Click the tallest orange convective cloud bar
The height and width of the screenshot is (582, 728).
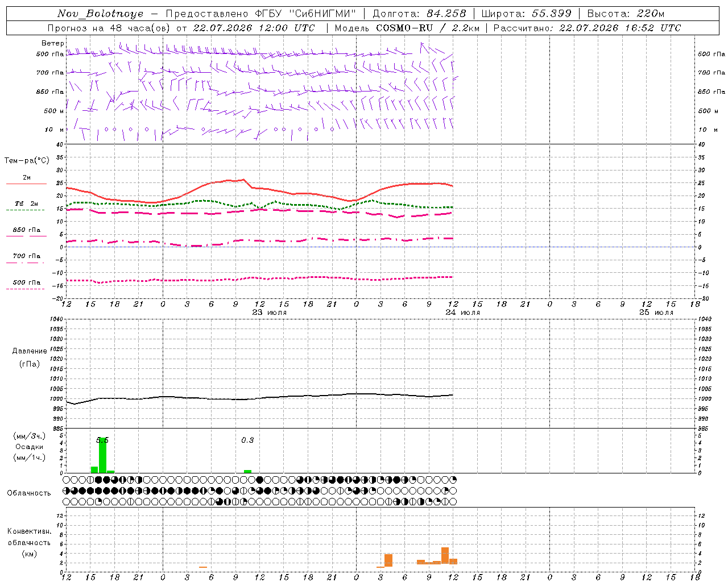coord(445,555)
